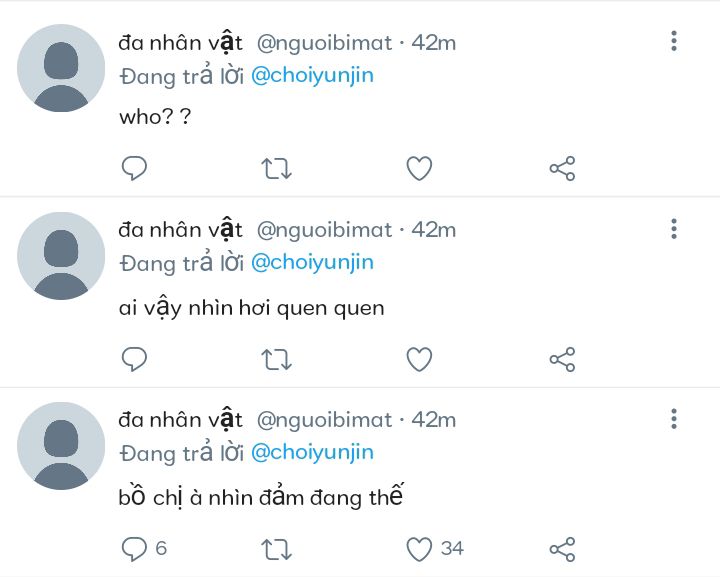The width and height of the screenshot is (720, 577).
Task: Like "ai vậy nhìn hơi quen quen" tweet
Action: [419, 359]
